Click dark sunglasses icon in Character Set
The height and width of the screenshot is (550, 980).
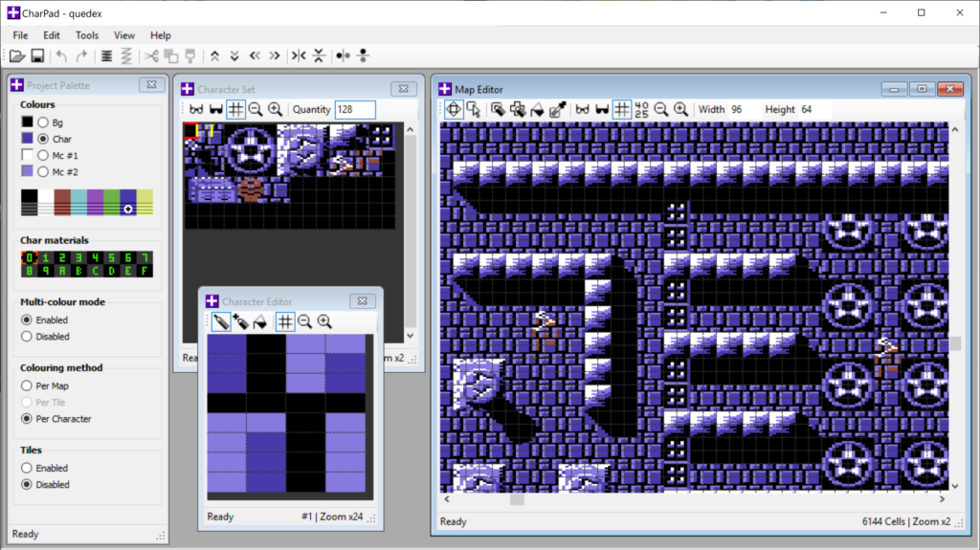coord(216,109)
